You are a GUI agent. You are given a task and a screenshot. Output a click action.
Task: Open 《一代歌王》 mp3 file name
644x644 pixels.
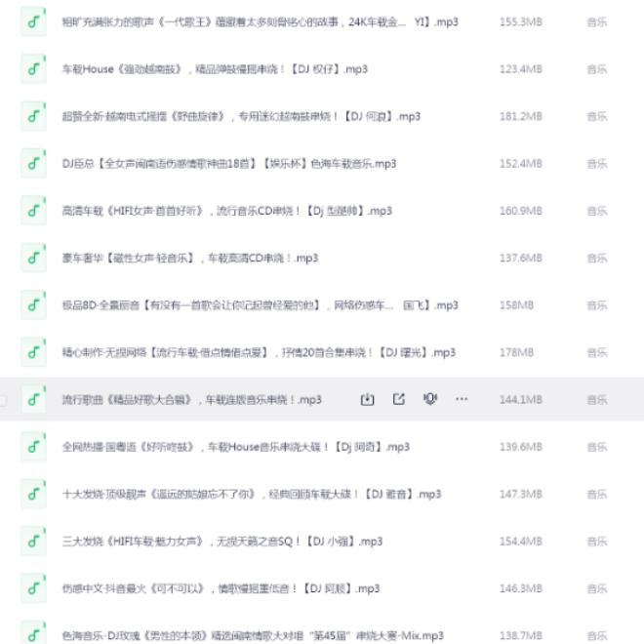click(x=260, y=21)
